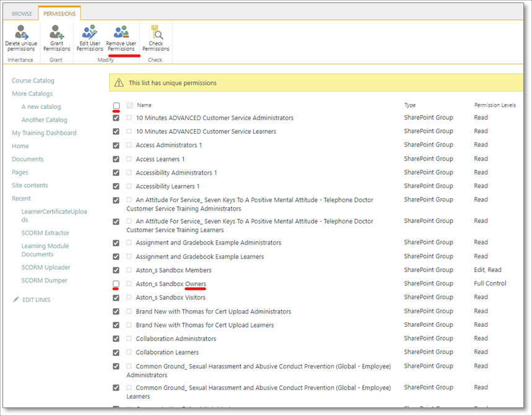Check the Aston_s Sandbox Owners checkbox
Viewport: 532px width, 416px height.
coord(116,284)
